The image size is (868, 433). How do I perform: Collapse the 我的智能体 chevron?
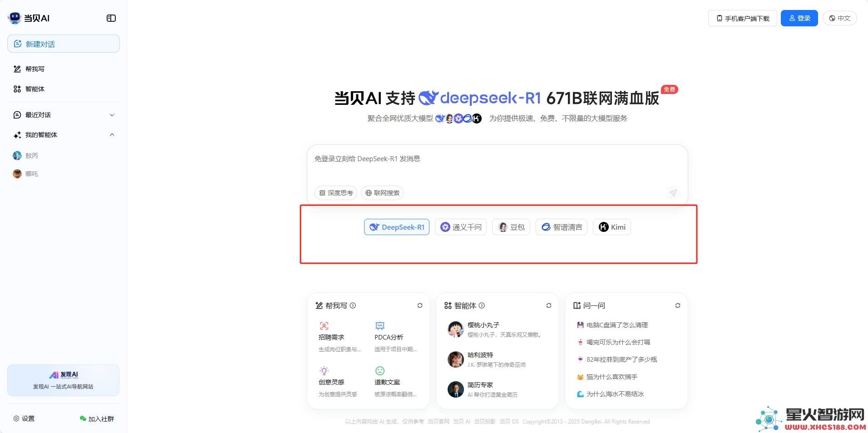[112, 135]
